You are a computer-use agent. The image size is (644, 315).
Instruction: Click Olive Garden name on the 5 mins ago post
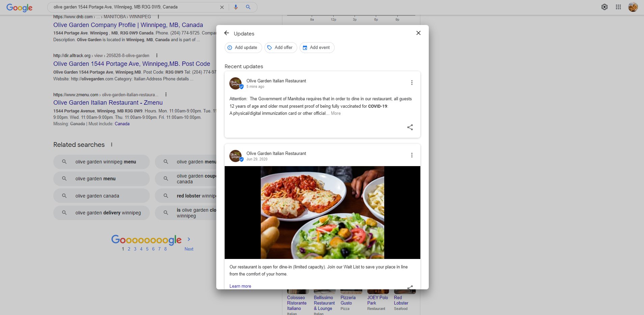coord(276,81)
